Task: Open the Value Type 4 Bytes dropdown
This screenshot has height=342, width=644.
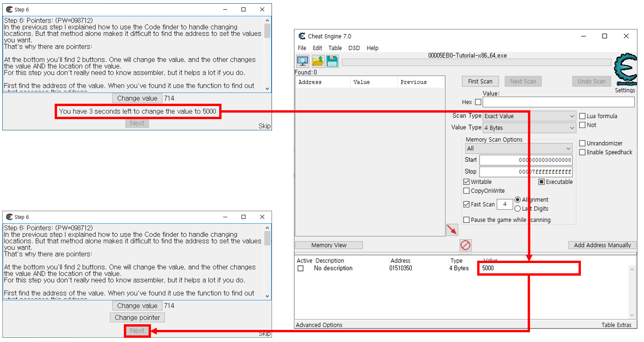Action: pos(530,128)
